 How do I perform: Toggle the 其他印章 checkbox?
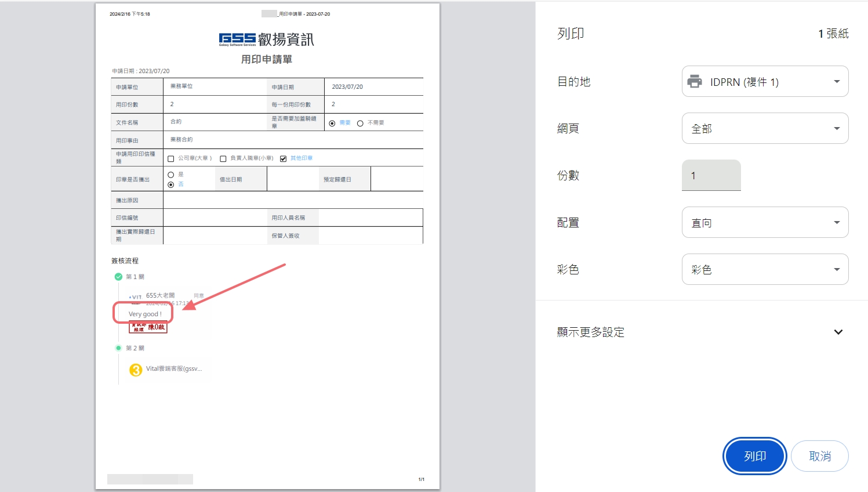pos(283,159)
